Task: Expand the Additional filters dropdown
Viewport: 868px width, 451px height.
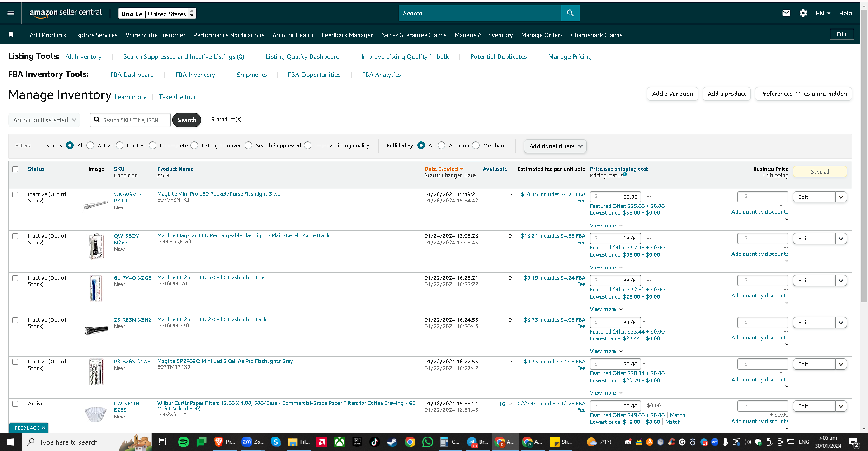Action: click(556, 146)
